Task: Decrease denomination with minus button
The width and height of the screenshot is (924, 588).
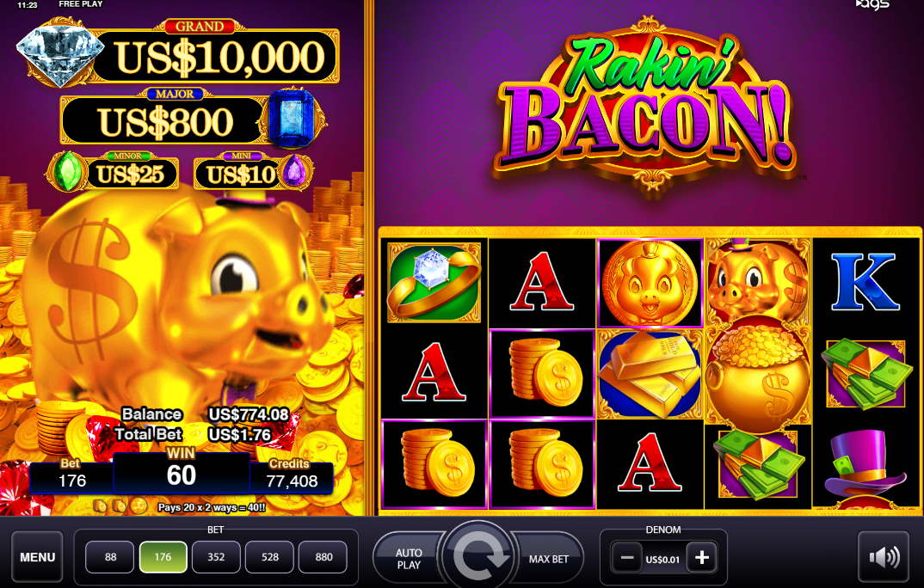Action: click(x=627, y=557)
